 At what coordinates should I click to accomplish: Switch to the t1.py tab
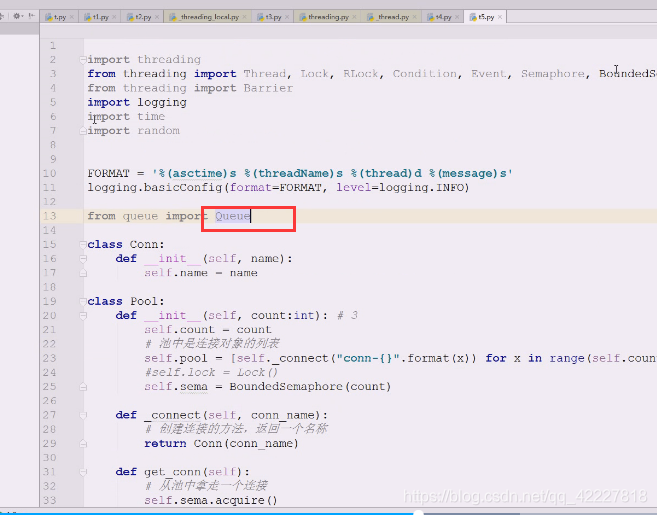(x=100, y=17)
